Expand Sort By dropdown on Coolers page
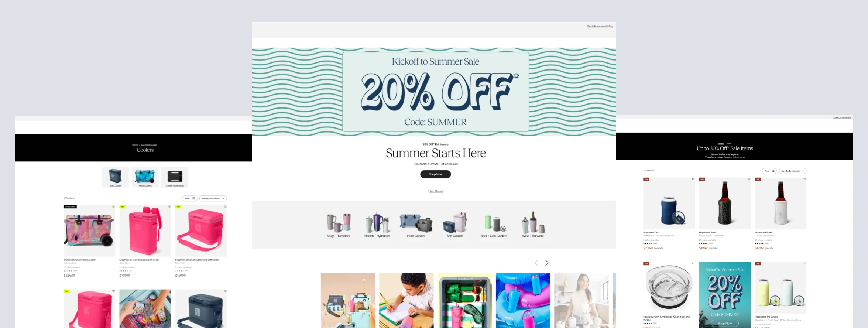This screenshot has height=328, width=868. click(213, 198)
